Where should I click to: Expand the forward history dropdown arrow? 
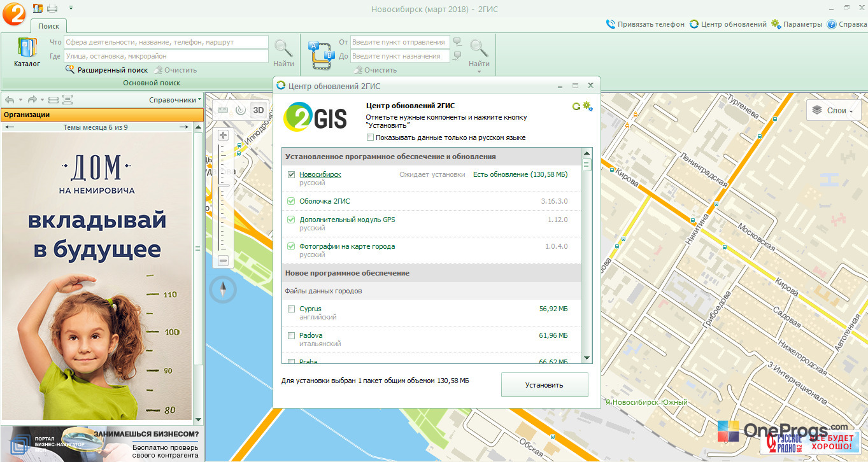point(43,100)
